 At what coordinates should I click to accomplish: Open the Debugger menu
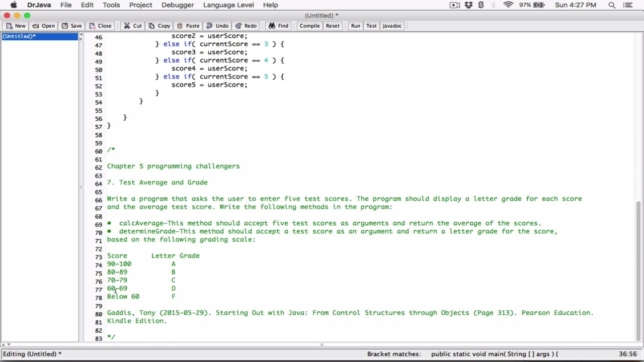tap(178, 5)
